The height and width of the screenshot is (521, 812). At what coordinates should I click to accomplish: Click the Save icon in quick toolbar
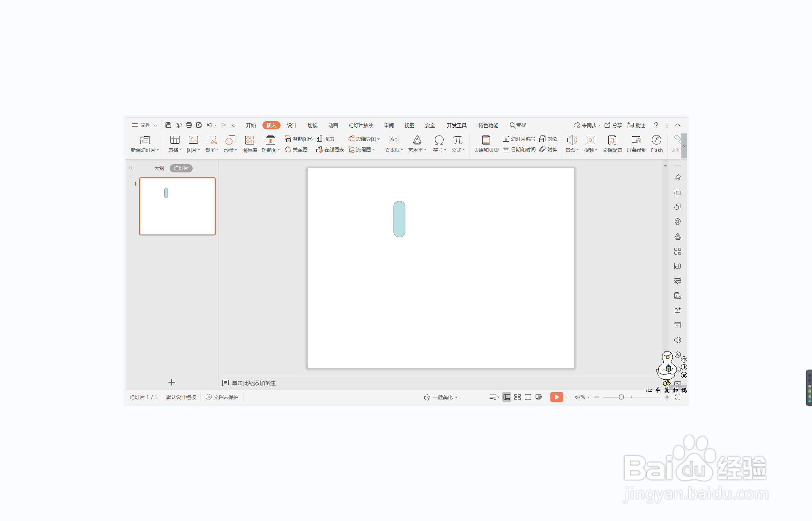point(168,125)
